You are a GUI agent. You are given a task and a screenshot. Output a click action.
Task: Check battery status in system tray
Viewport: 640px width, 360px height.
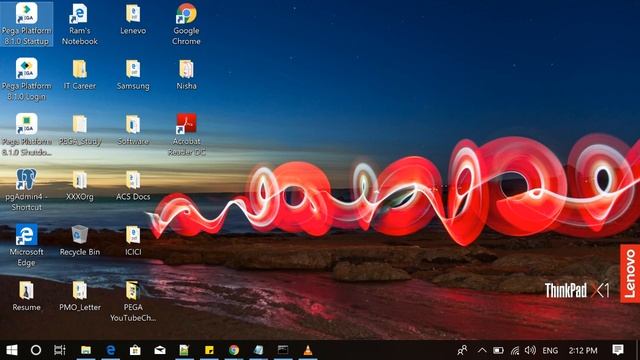point(498,350)
